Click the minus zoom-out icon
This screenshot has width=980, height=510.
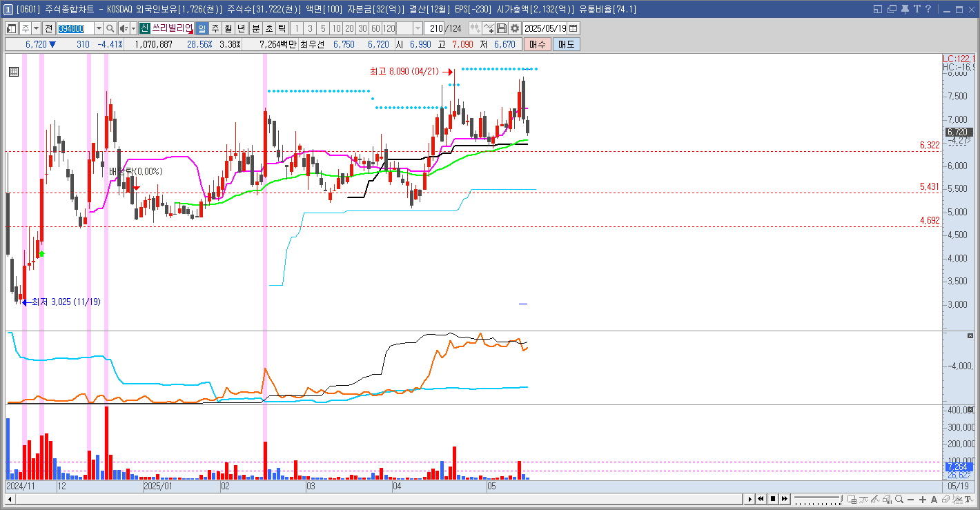(911, 499)
